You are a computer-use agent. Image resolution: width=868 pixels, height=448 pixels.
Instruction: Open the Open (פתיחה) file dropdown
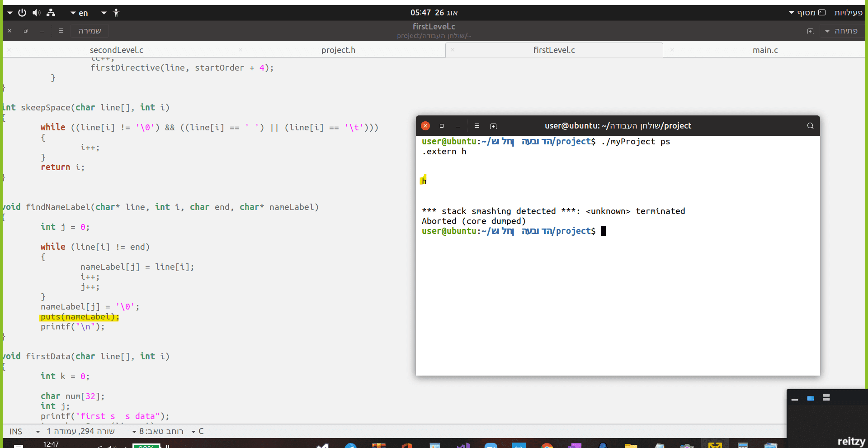[x=841, y=31]
